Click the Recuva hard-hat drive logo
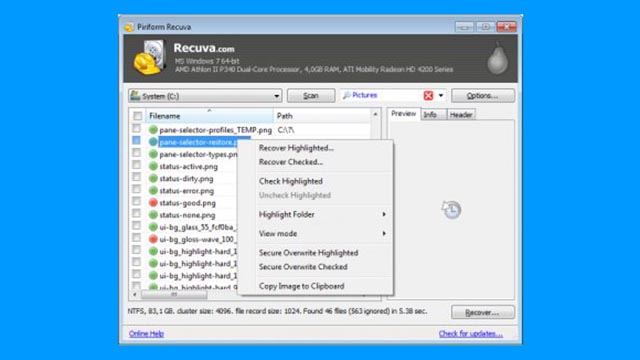 point(150,58)
